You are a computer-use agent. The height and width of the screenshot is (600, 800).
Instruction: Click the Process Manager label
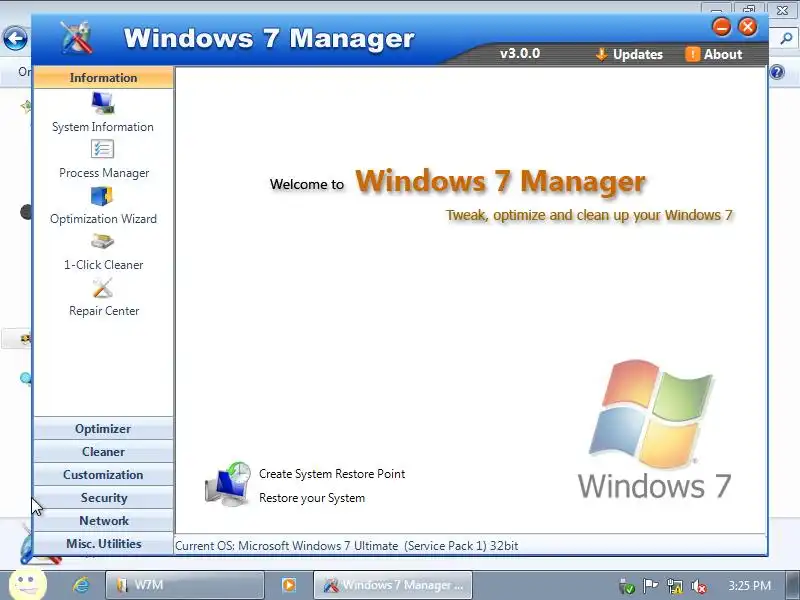tap(104, 173)
